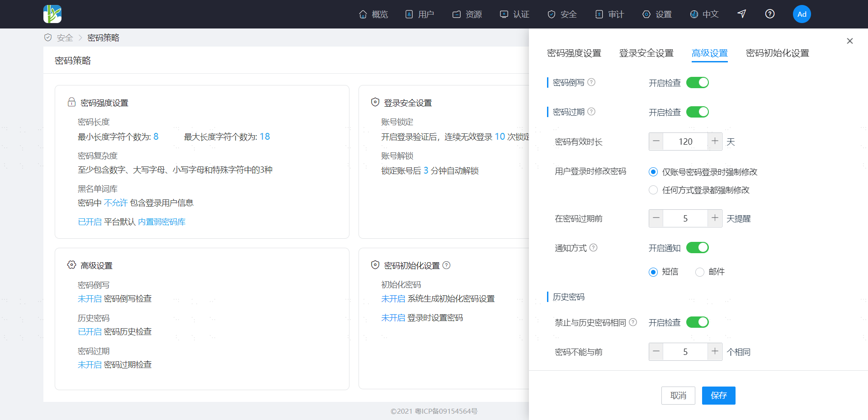Open 用户 menu in top navigation

420,14
